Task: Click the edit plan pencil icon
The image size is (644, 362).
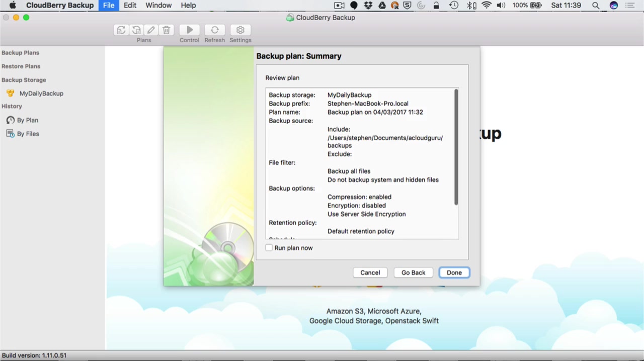Action: click(x=151, y=30)
